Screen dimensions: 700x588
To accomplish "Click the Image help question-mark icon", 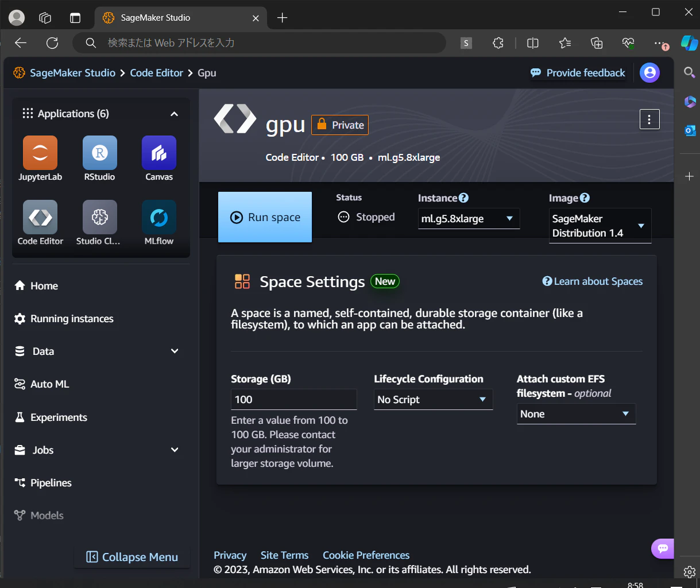I will point(585,198).
